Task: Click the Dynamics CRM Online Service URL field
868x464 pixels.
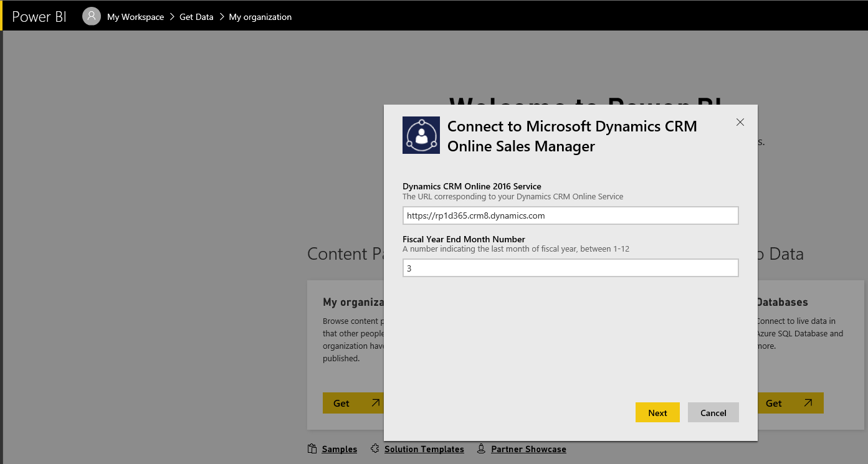Action: [x=570, y=215]
